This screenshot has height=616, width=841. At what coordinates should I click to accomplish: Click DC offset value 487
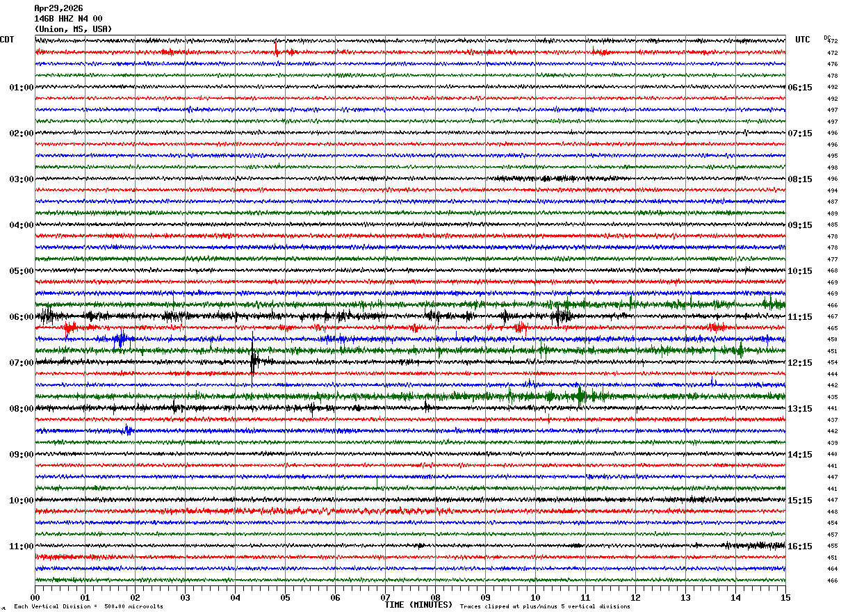[832, 202]
